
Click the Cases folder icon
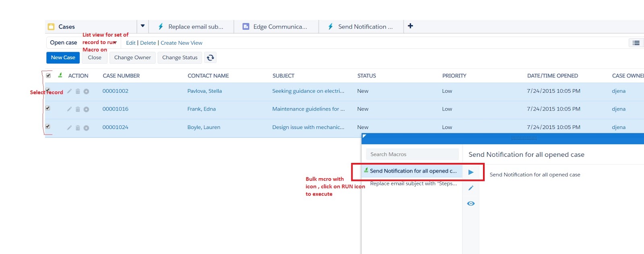tap(51, 27)
